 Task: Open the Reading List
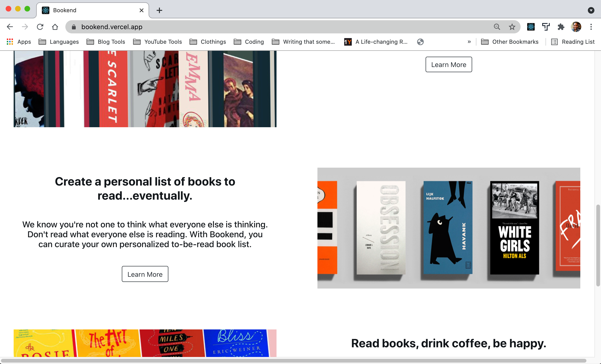coord(573,42)
